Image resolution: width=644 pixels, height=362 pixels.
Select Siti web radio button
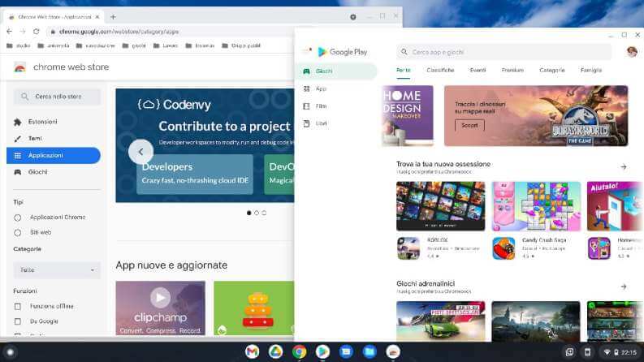[x=17, y=233]
